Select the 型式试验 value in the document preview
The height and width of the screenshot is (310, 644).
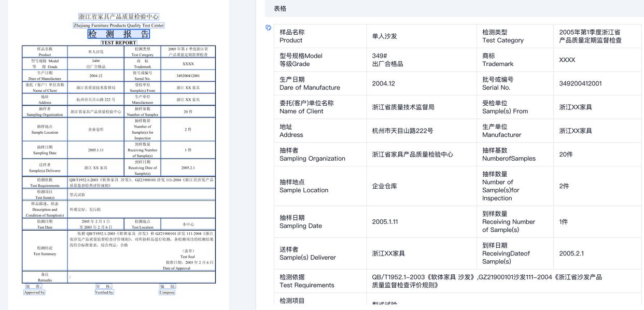77,194
